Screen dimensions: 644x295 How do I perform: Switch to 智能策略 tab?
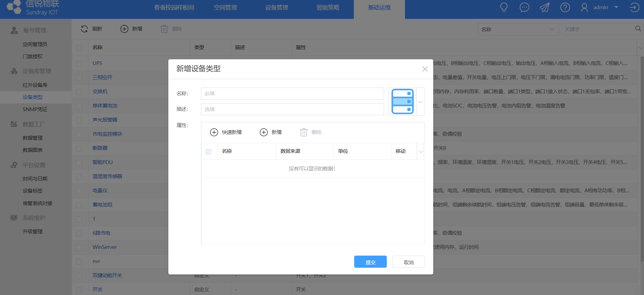(x=328, y=7)
